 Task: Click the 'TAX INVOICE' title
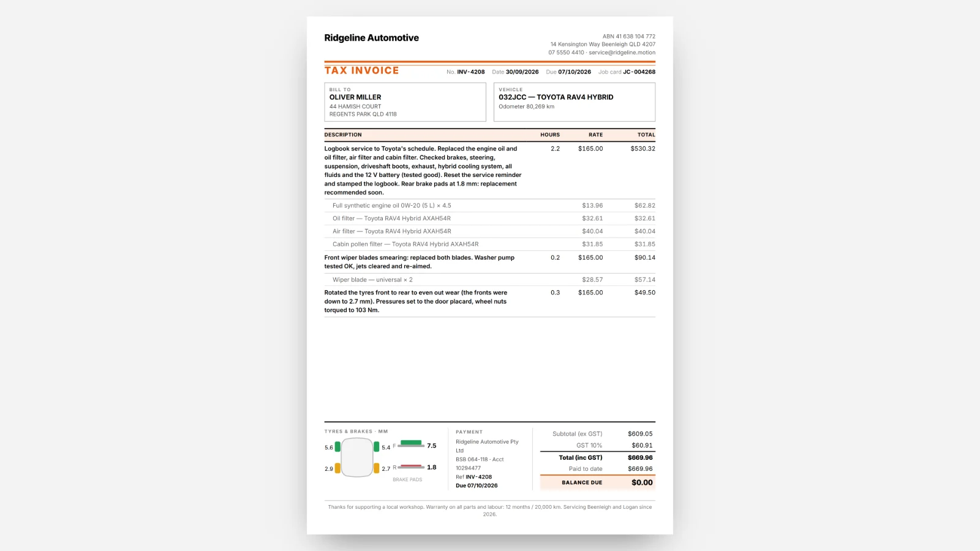coord(361,70)
